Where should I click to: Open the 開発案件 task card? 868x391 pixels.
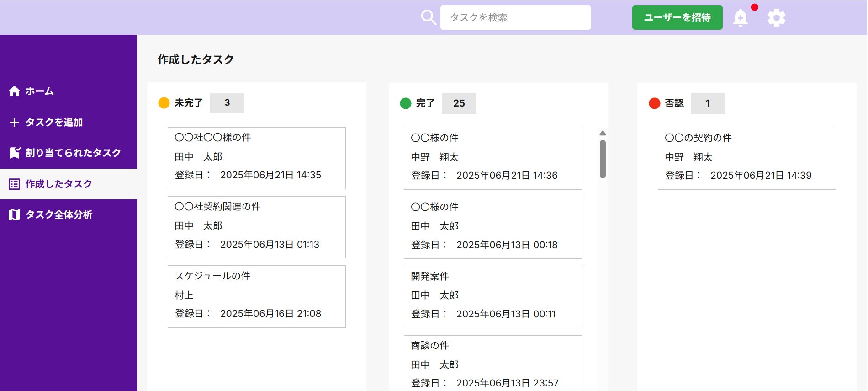click(x=492, y=297)
